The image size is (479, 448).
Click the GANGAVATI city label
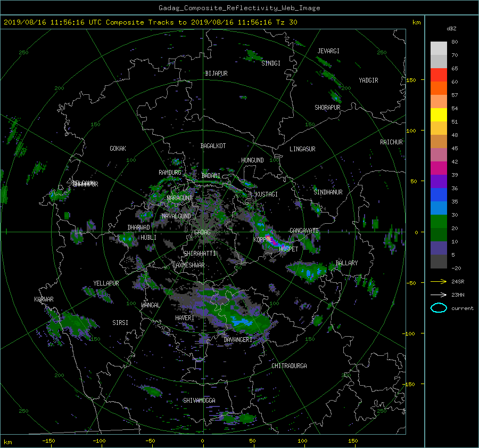pos(304,231)
